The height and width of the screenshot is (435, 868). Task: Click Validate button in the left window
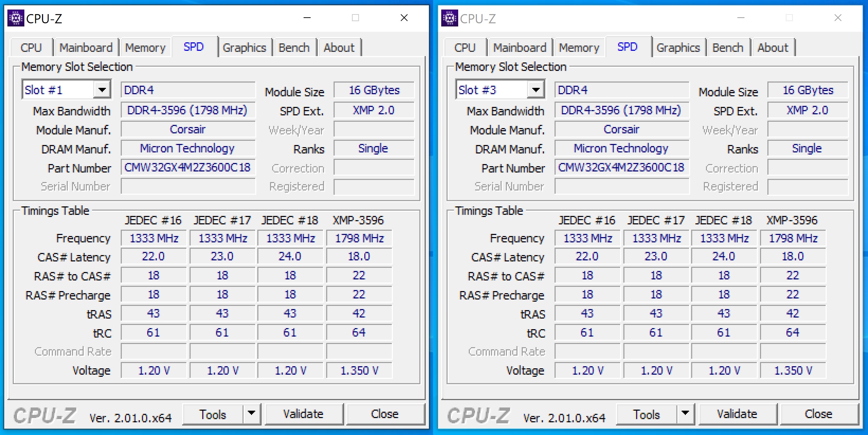(304, 414)
